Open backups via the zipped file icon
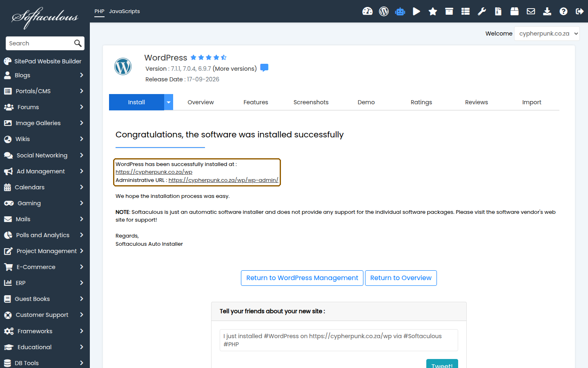Image resolution: width=588 pixels, height=368 pixels. click(x=498, y=11)
